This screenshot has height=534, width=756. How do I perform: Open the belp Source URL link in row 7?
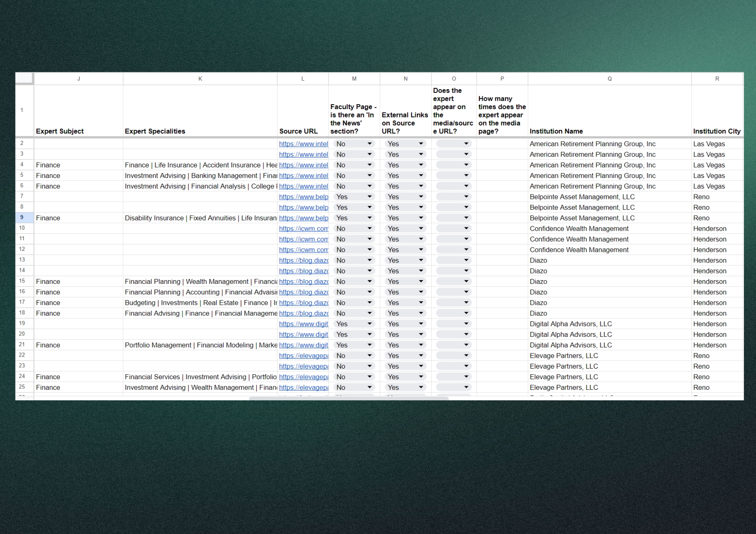pyautogui.click(x=304, y=197)
